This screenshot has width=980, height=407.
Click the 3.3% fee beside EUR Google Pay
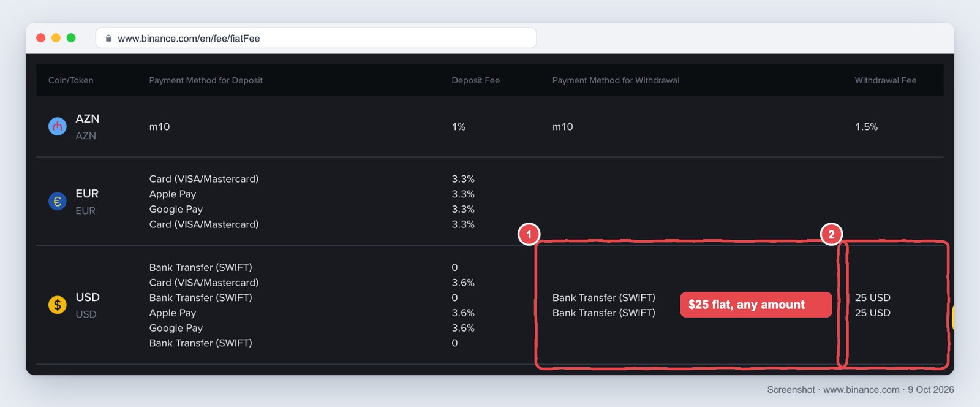tap(463, 210)
